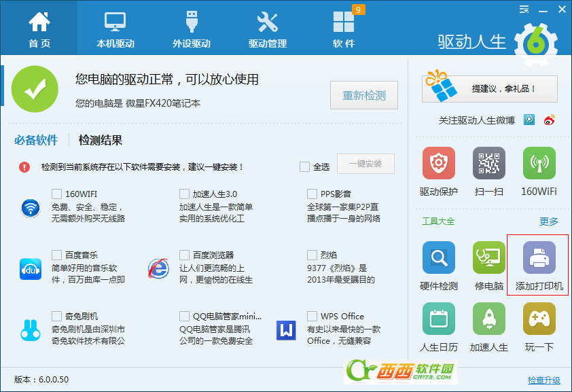Open the 扫一扫 QR code icon

(x=489, y=163)
